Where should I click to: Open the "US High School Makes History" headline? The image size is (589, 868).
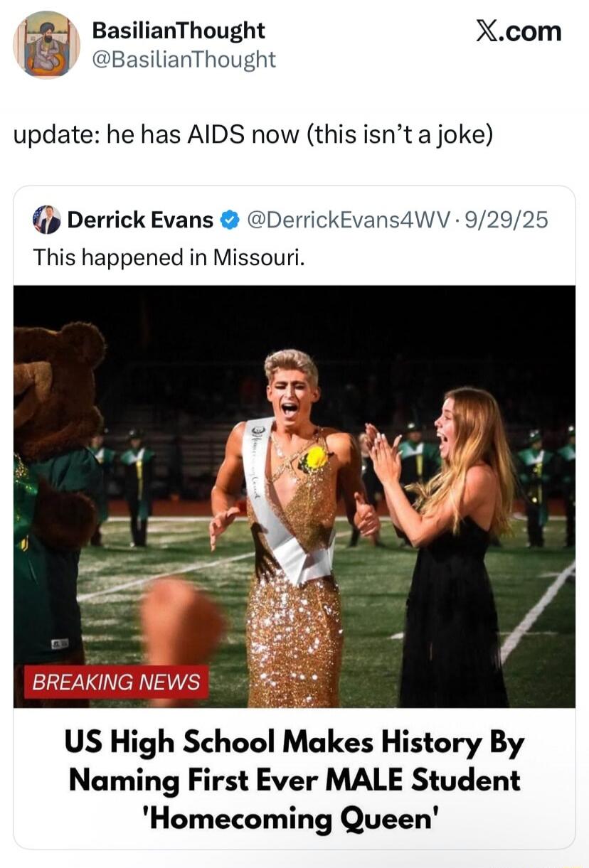point(294,781)
